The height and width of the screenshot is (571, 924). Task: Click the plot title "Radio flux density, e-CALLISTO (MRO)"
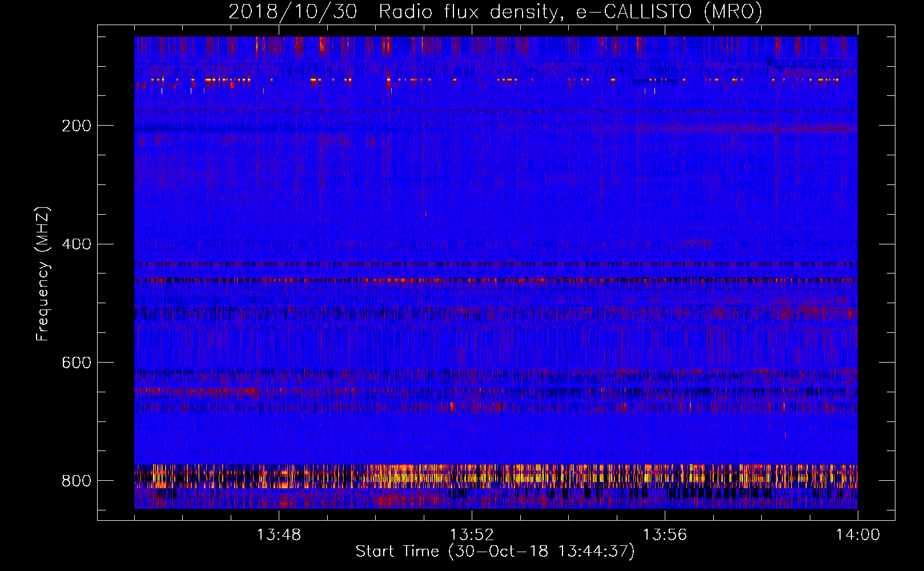click(x=571, y=12)
